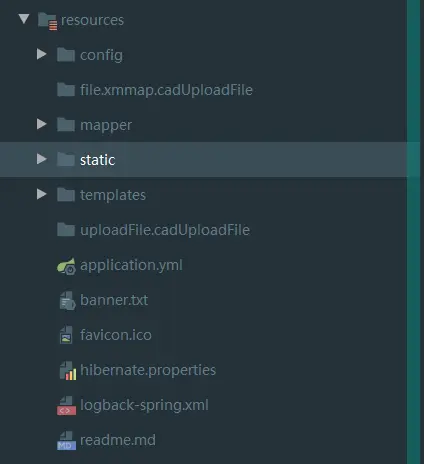
Task: Click the teal vertical bar at right edge
Action: [413, 232]
